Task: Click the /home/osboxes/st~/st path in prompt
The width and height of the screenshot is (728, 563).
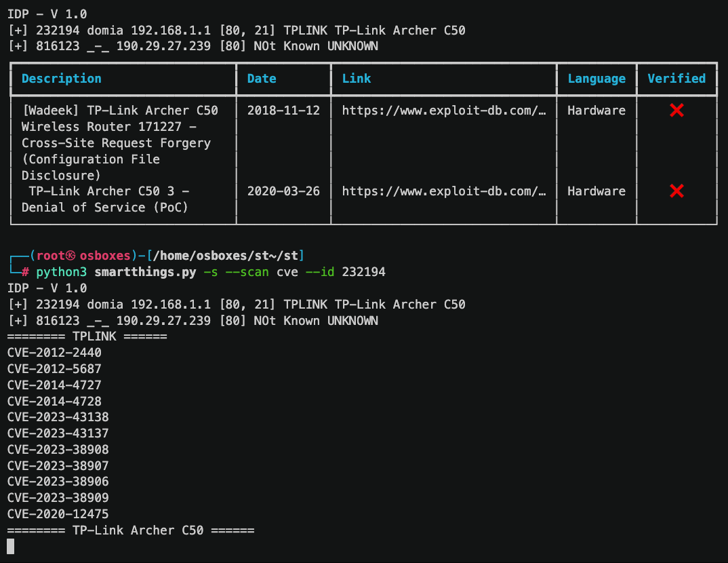Action: point(225,256)
